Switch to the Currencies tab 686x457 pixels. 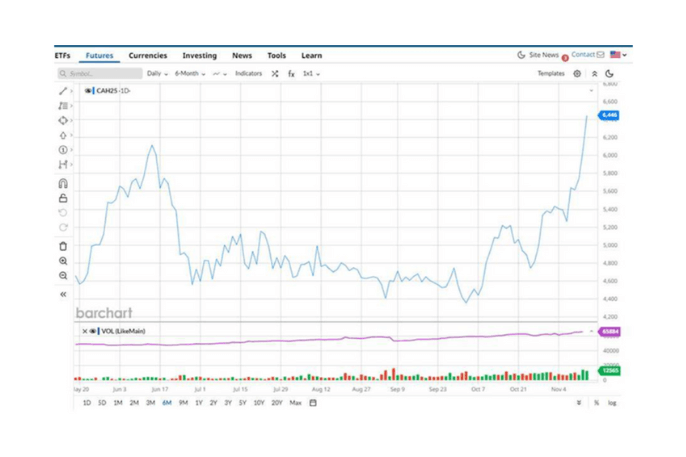148,56
